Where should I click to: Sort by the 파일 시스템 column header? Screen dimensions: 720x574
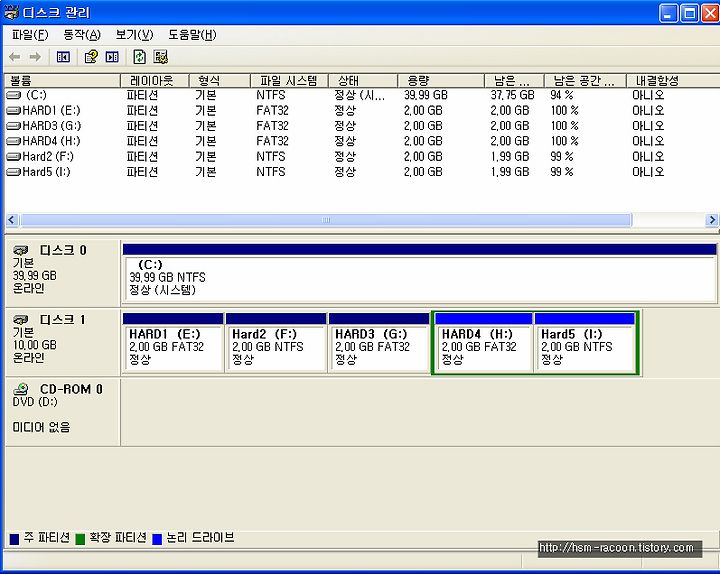290,81
